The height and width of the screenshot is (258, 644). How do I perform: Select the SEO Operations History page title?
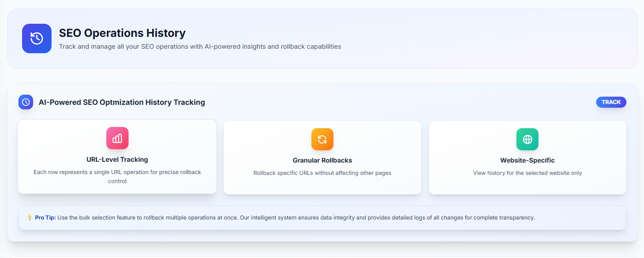point(122,33)
